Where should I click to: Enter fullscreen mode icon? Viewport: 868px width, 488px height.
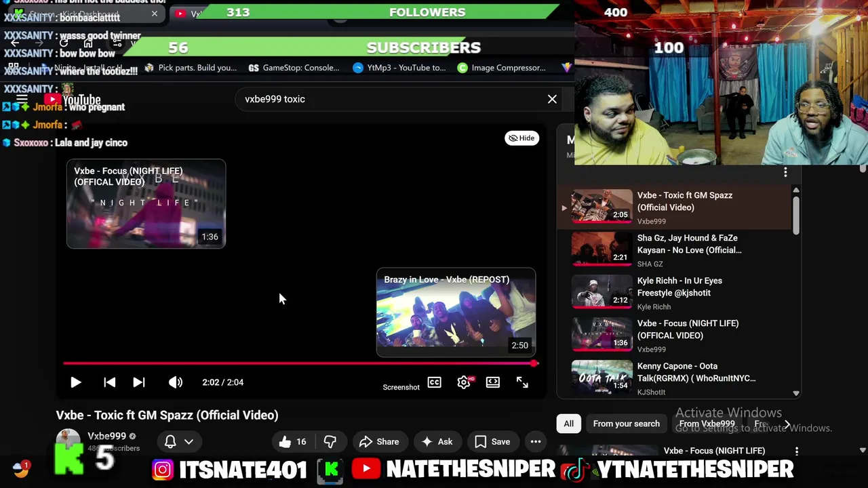click(x=522, y=382)
